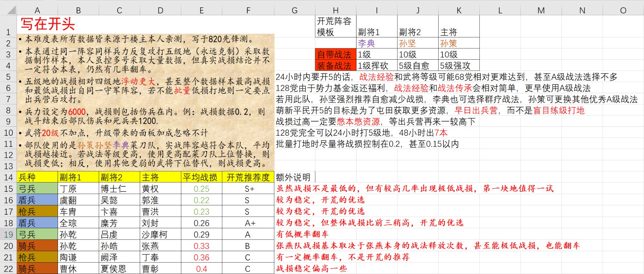This screenshot has width=644, height=274.
Task: Click the red 0.4 cell
Action: pyautogui.click(x=202, y=269)
